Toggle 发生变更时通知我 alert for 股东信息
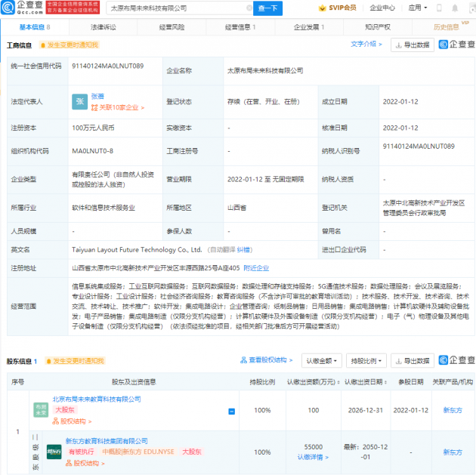The image size is (476, 475). (x=75, y=361)
